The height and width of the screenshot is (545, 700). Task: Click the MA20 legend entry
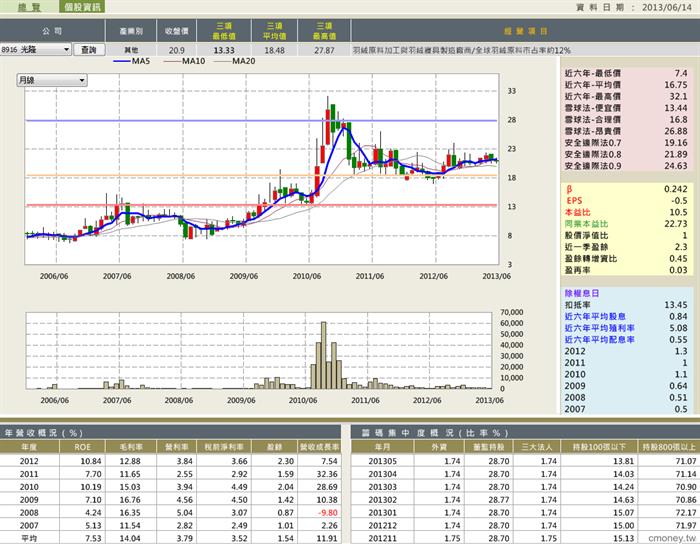(x=235, y=61)
